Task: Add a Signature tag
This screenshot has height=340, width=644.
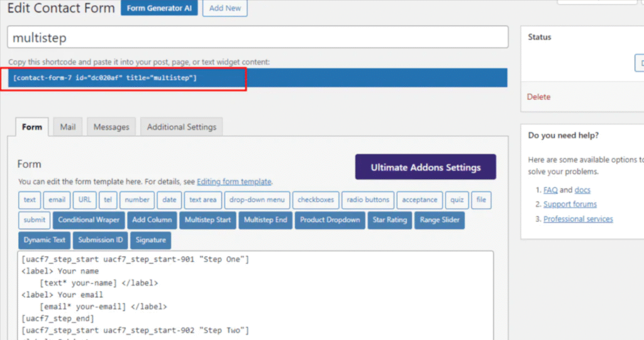Action: (151, 240)
